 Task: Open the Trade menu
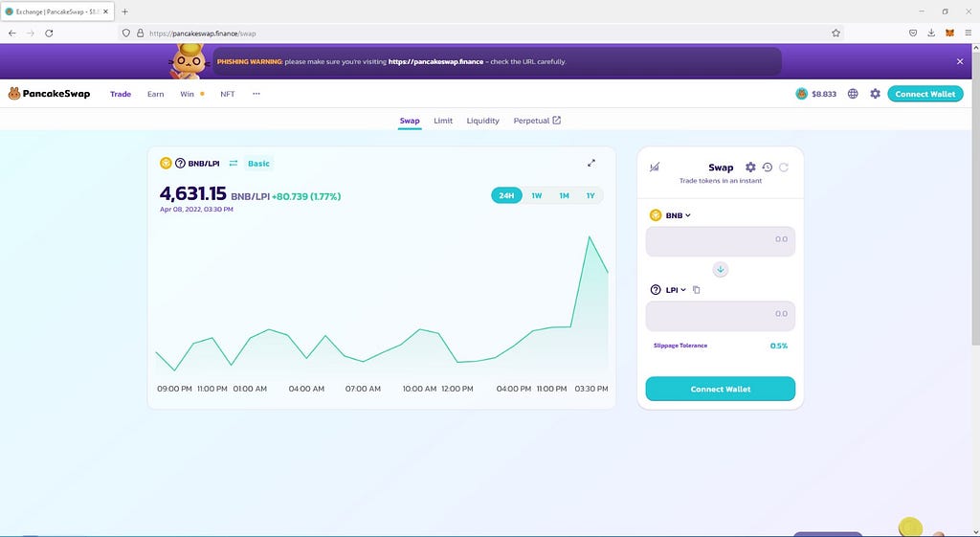tap(121, 94)
